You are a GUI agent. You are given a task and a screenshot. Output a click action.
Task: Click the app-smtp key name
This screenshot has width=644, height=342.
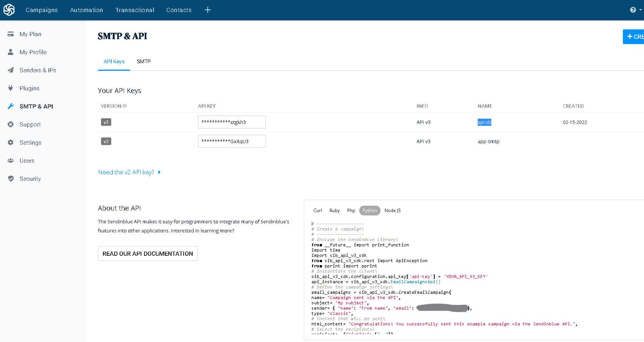click(x=489, y=142)
